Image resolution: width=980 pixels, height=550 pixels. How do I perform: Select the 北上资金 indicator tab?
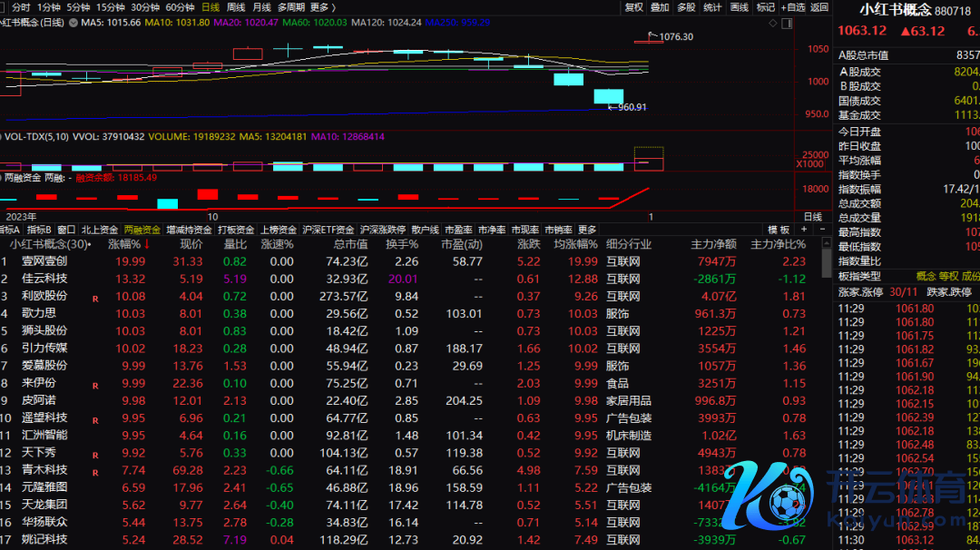[x=100, y=231]
